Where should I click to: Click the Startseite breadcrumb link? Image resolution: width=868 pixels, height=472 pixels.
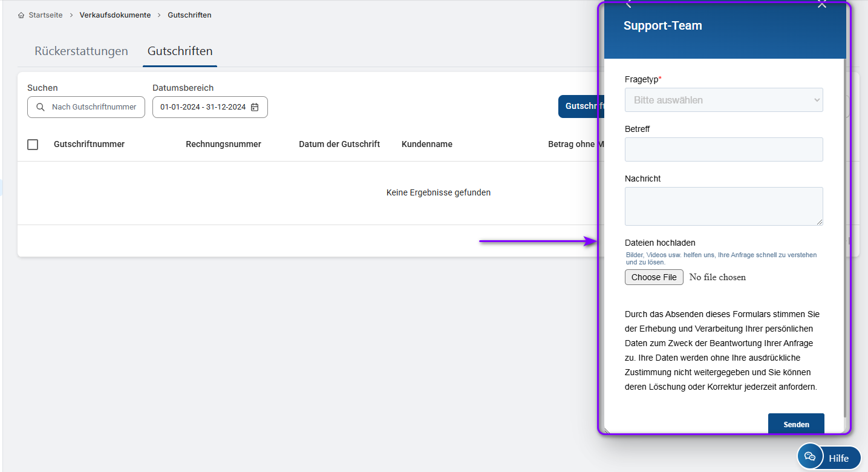[45, 15]
